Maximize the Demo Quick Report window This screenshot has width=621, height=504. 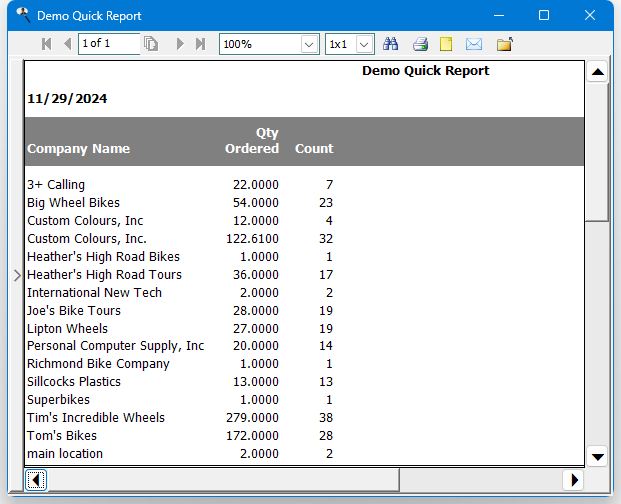click(x=544, y=15)
